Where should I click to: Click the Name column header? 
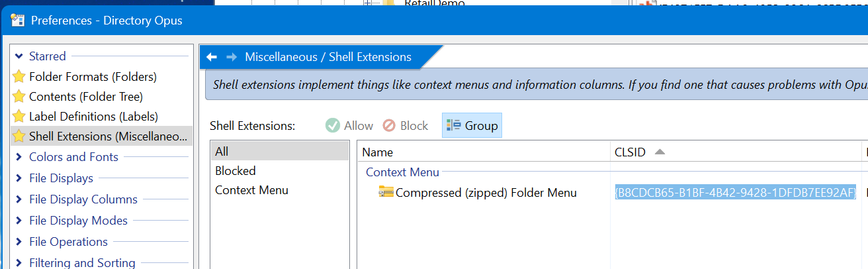tap(378, 152)
